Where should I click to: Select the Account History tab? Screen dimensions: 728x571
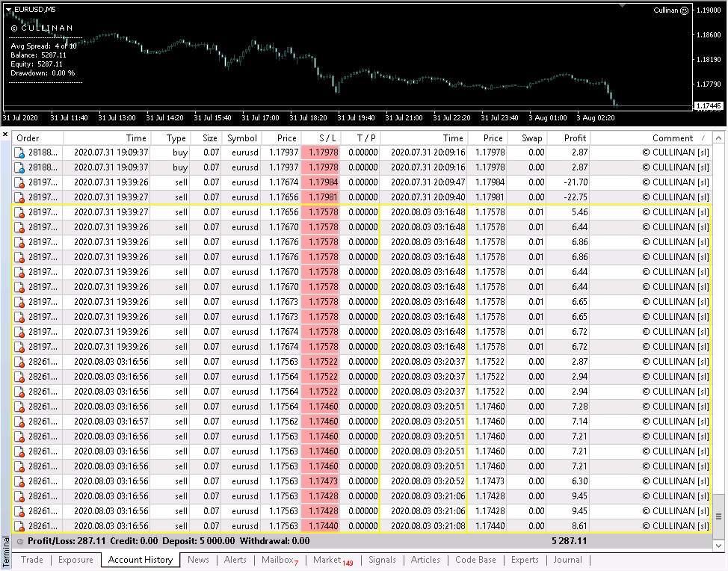point(141,560)
